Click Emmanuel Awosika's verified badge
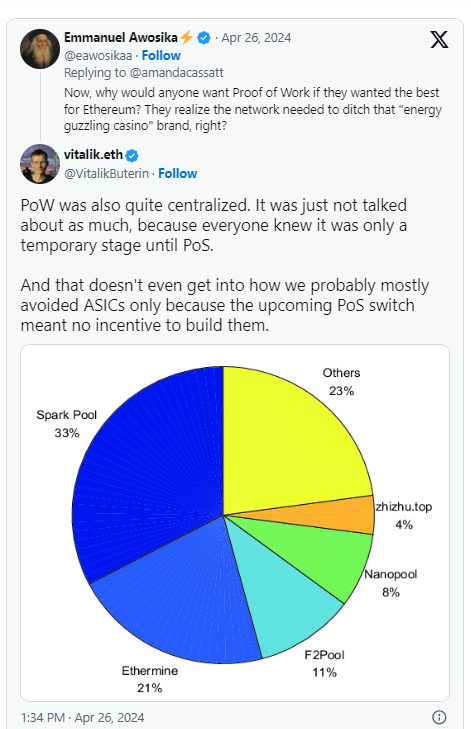Screen dimensions: 471x729 (x=204, y=38)
